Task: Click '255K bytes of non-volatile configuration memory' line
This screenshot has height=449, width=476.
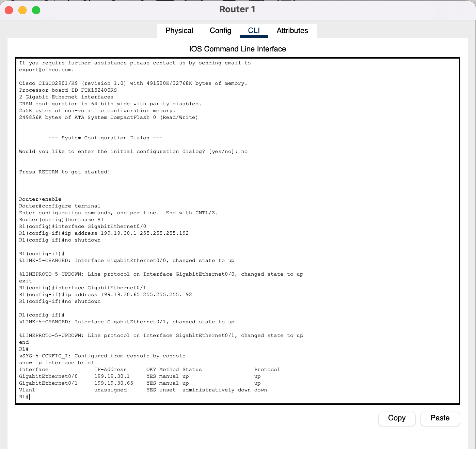Action: pos(97,111)
